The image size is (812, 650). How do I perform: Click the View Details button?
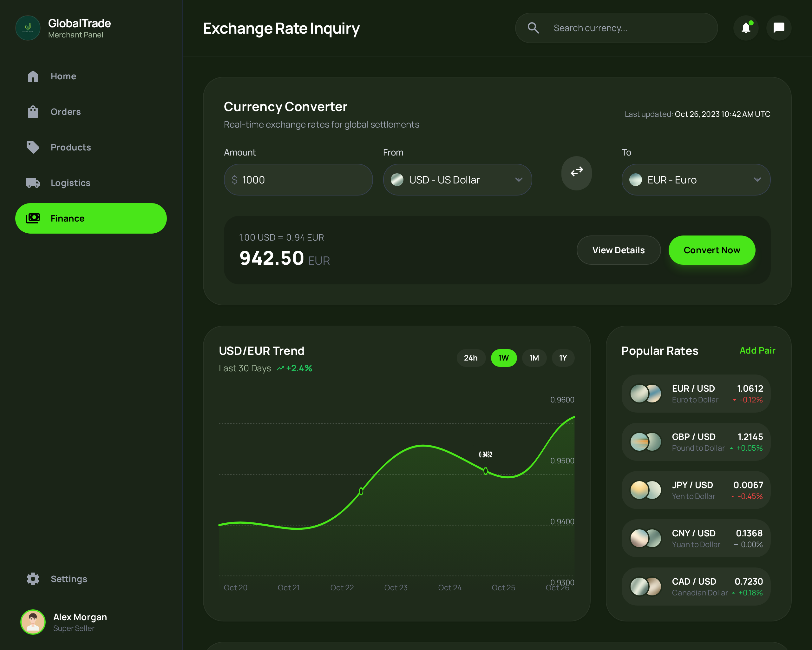point(618,250)
